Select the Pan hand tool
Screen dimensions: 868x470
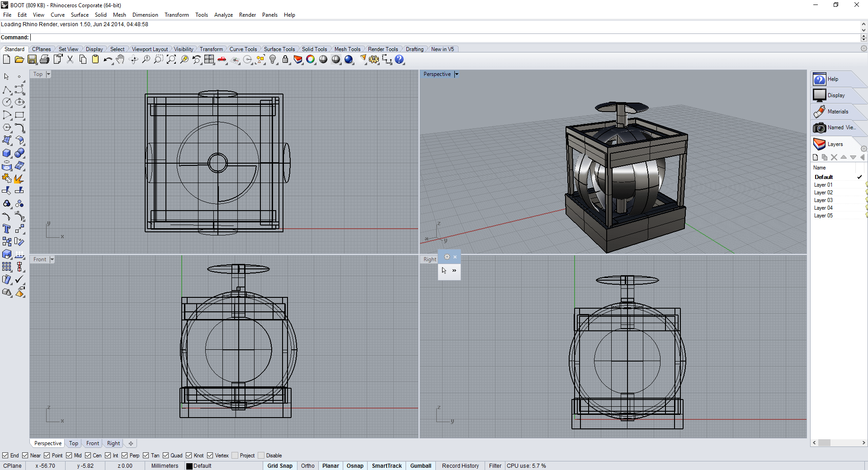(120, 59)
